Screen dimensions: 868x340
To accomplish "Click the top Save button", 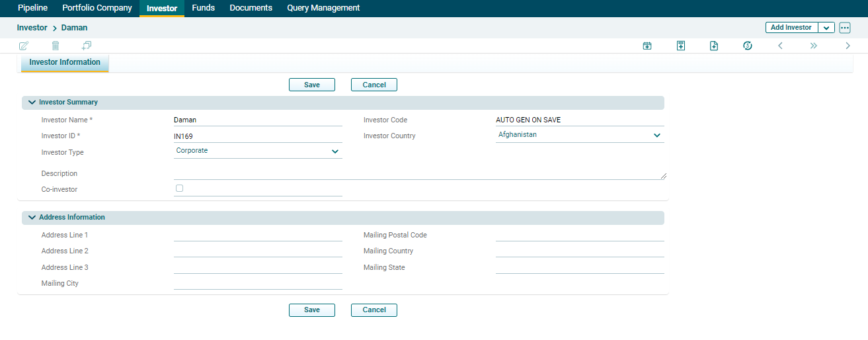I will point(312,85).
